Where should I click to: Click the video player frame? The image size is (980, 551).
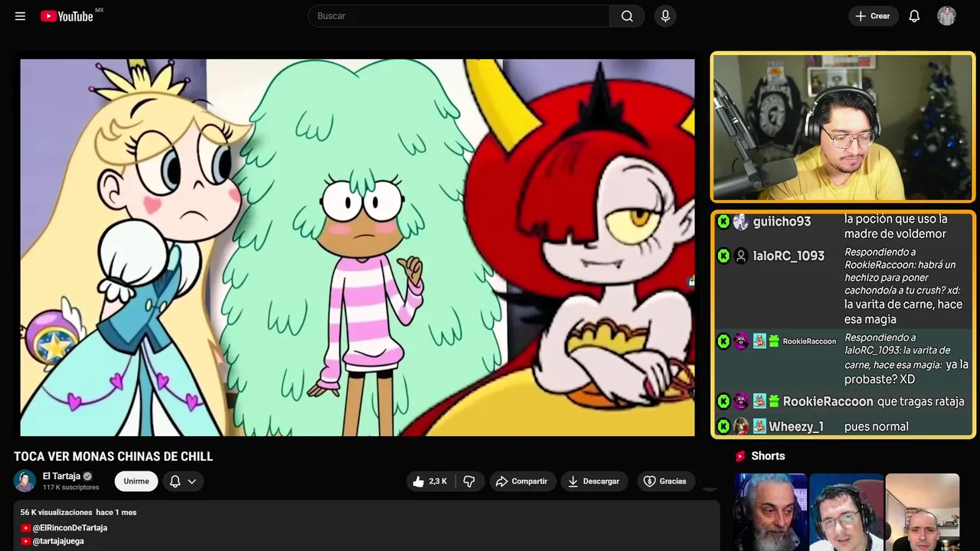tap(358, 247)
